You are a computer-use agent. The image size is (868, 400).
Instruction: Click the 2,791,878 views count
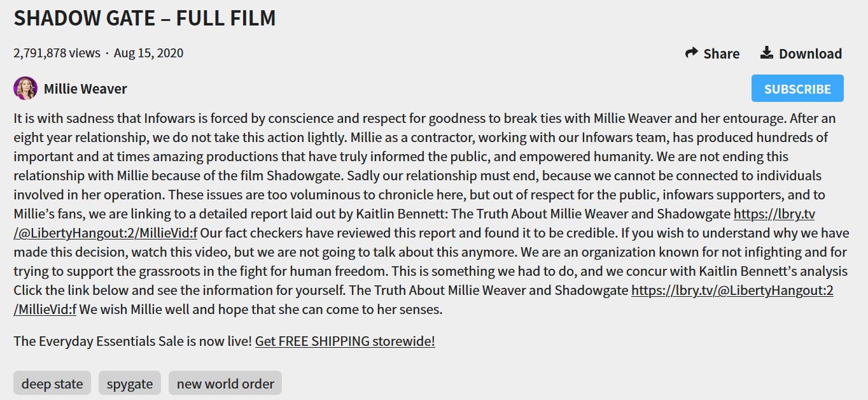click(x=57, y=53)
